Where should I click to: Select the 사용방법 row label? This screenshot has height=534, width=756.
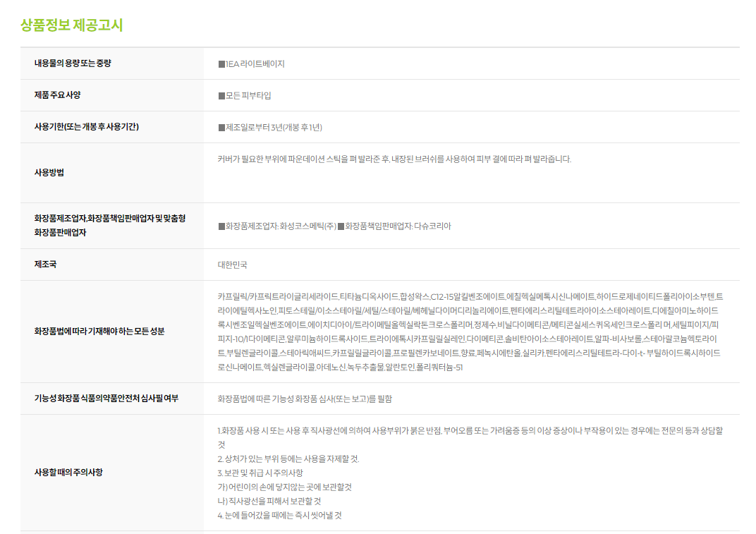pos(49,172)
